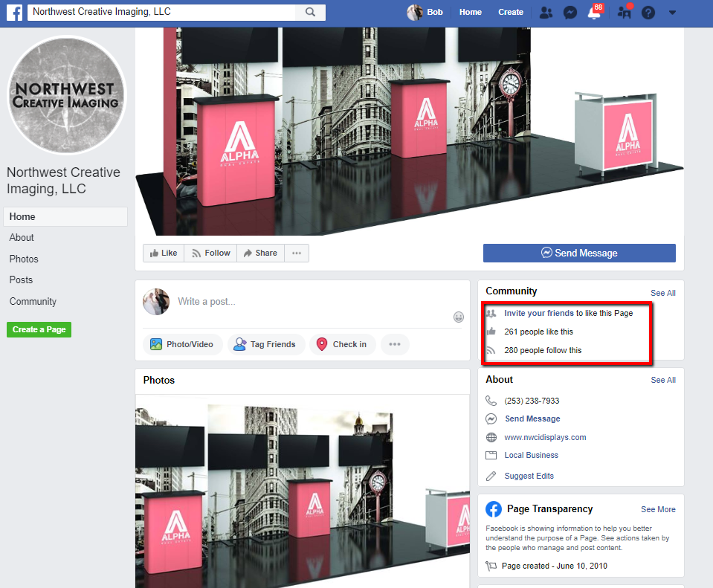This screenshot has width=713, height=588.
Task: Click the pencil icon beside Suggest Edits
Action: pos(491,476)
